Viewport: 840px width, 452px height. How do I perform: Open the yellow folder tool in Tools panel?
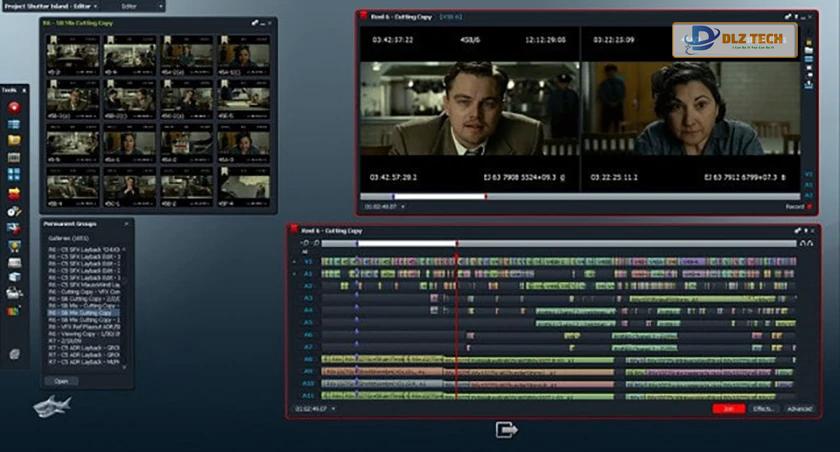(x=14, y=140)
